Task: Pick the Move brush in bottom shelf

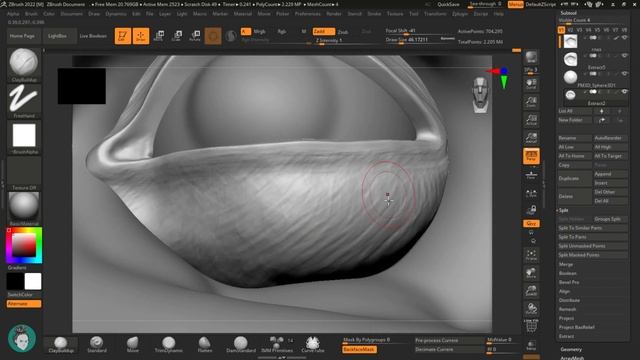Action: click(133, 345)
